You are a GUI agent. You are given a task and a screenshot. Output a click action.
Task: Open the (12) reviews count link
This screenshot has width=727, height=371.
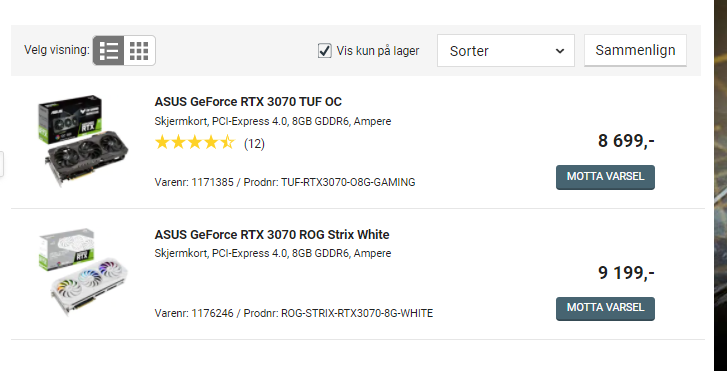pos(254,144)
